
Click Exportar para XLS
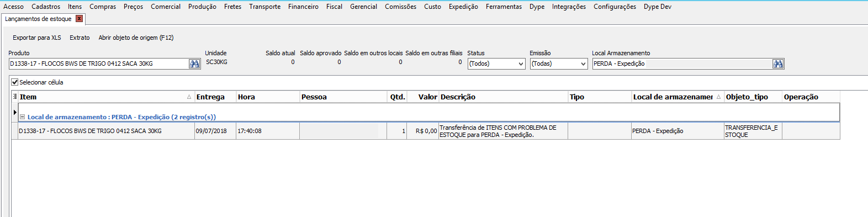(37, 38)
